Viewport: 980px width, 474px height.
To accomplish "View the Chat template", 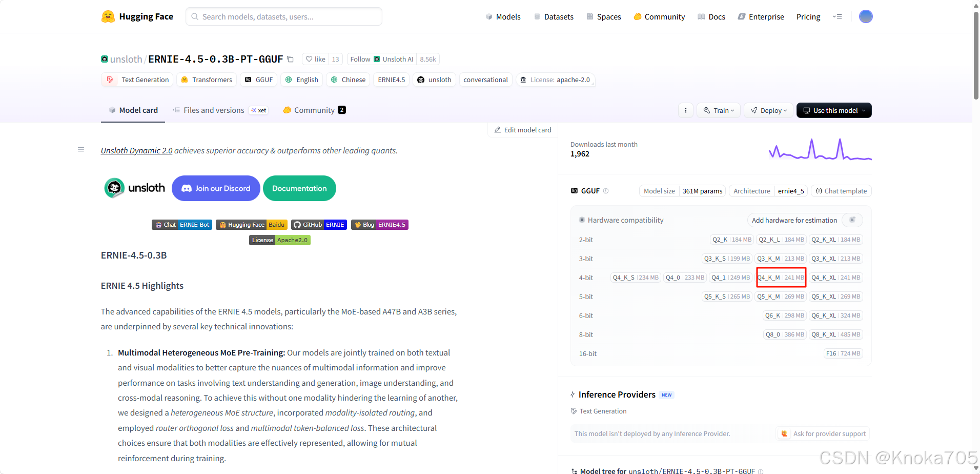I will pos(841,191).
